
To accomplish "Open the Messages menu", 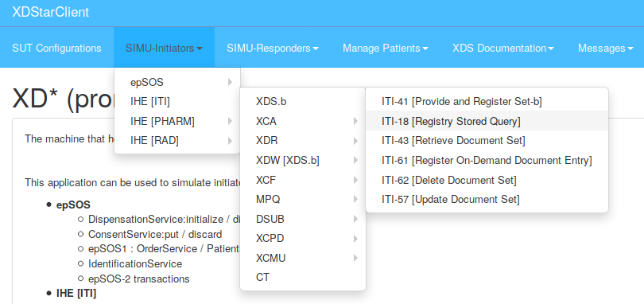I will point(605,48).
